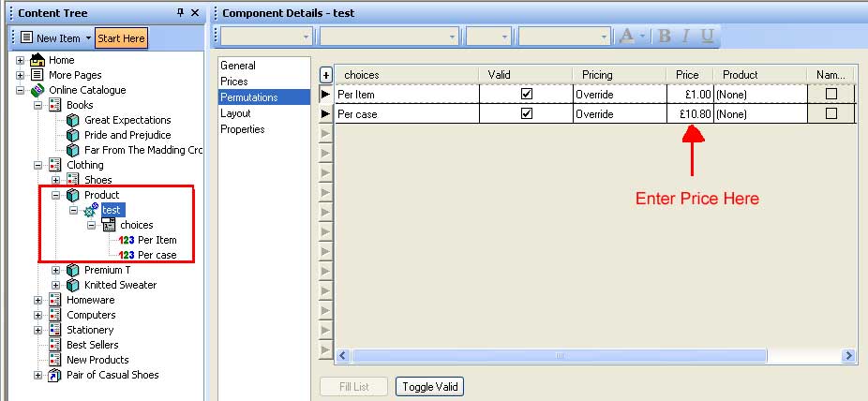Click the pin icon on Content Tree
Viewport: 868px width, 401px height.
[x=180, y=13]
